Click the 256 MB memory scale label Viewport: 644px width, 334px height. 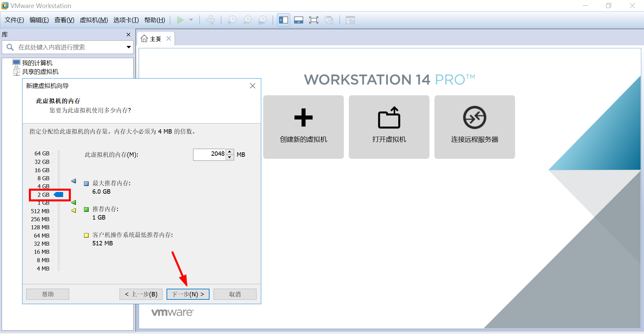point(40,219)
